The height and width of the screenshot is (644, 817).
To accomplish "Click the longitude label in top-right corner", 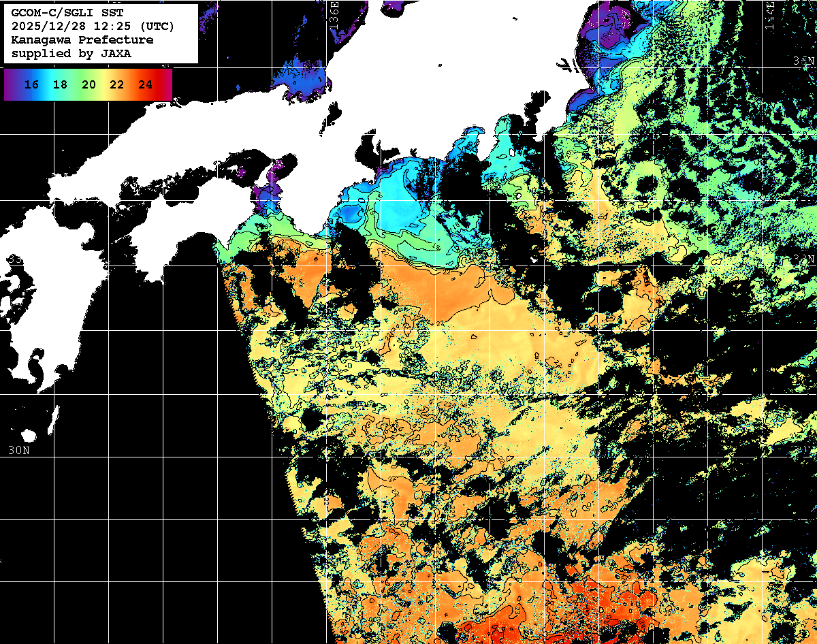I will (770, 15).
